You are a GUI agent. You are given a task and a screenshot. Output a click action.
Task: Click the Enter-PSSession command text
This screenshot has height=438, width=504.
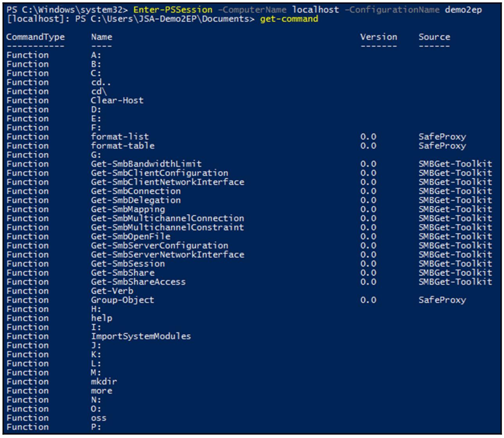(172, 10)
